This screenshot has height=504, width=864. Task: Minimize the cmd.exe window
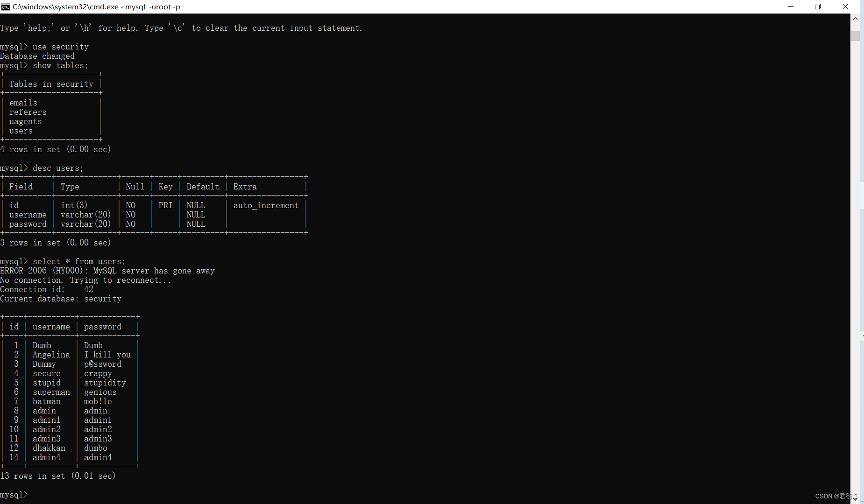tap(791, 7)
